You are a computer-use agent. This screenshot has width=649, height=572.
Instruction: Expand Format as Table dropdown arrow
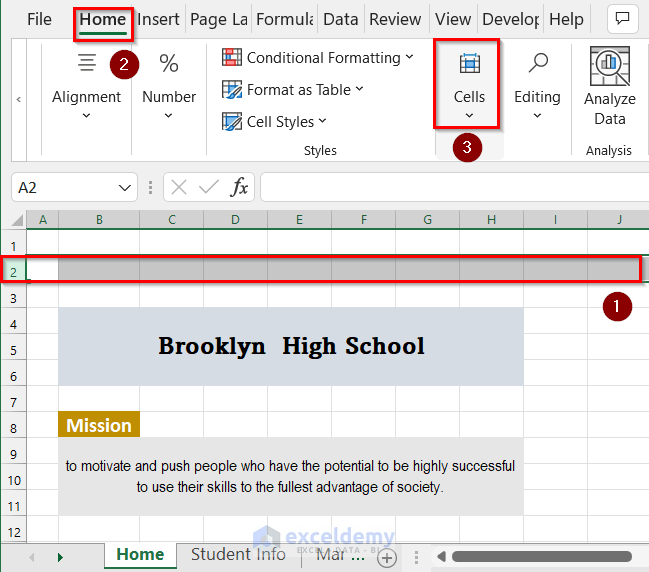coord(359,89)
